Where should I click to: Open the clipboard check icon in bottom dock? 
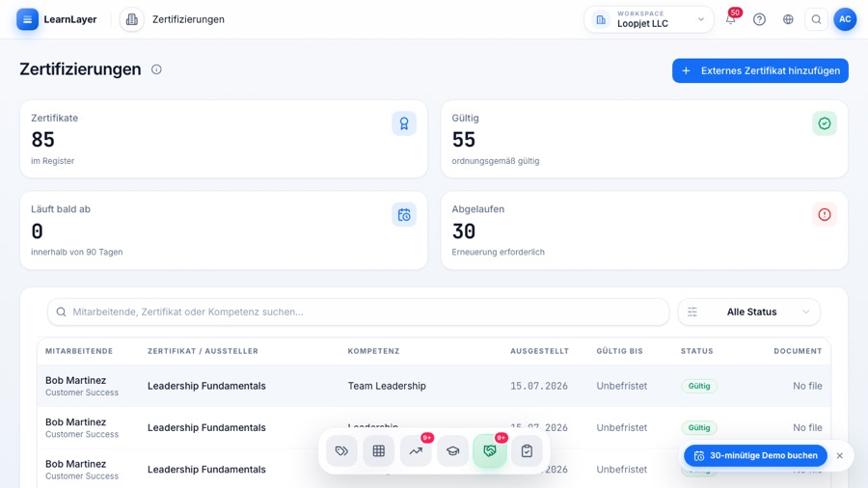click(x=527, y=451)
